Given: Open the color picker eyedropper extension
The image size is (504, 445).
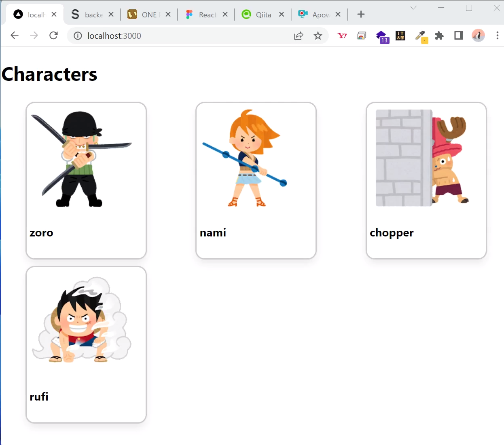Looking at the screenshot, I should coord(421,36).
